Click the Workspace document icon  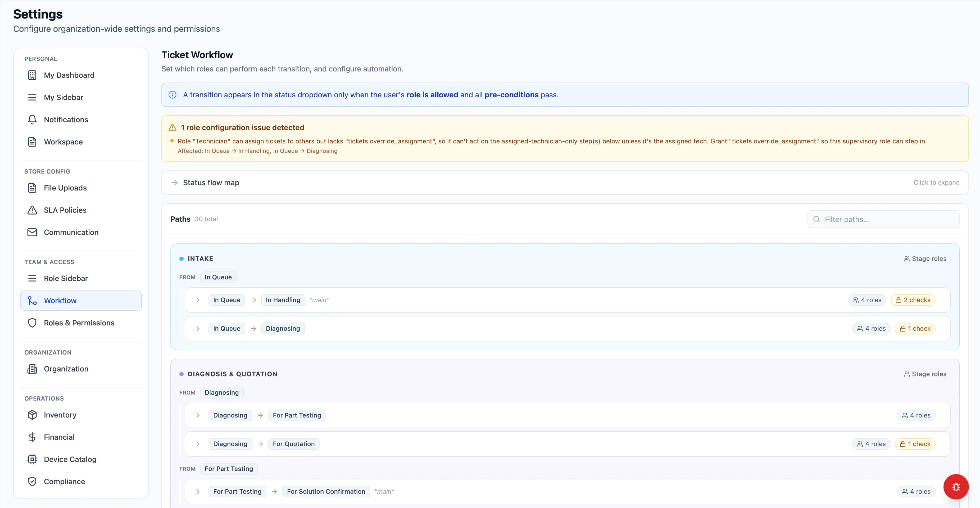click(32, 142)
